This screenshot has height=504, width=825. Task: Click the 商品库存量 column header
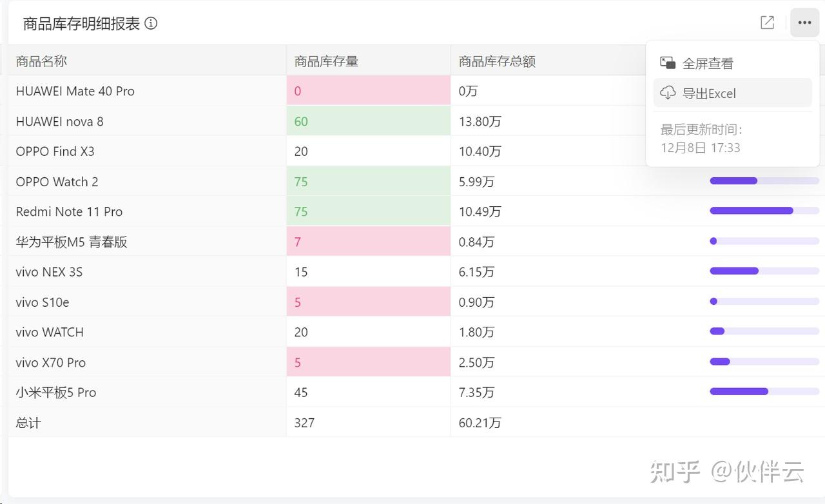pos(326,61)
